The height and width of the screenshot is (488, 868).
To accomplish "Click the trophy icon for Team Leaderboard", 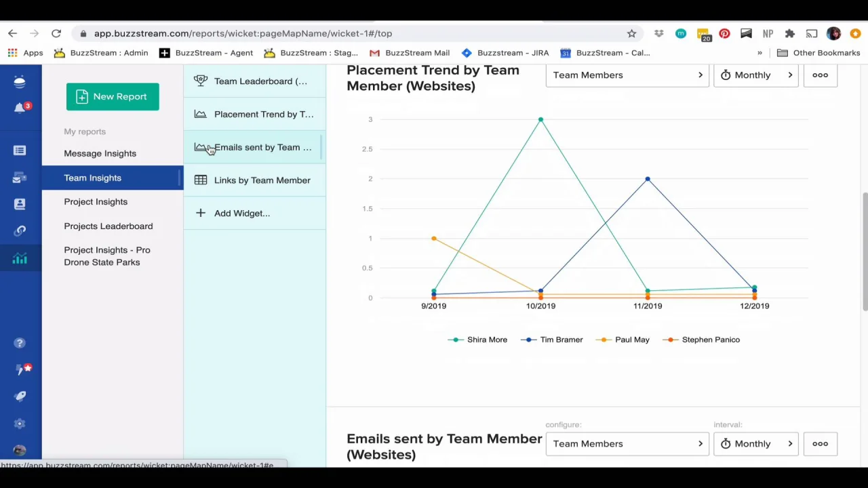I will pos(201,81).
